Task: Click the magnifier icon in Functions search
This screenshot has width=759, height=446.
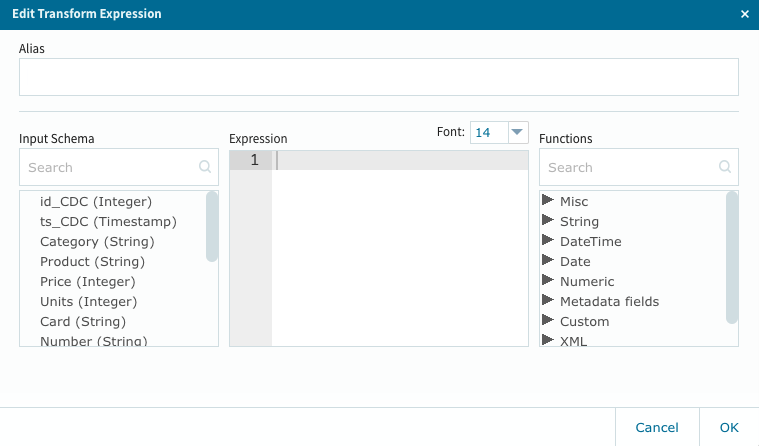Action: pyautogui.click(x=724, y=168)
